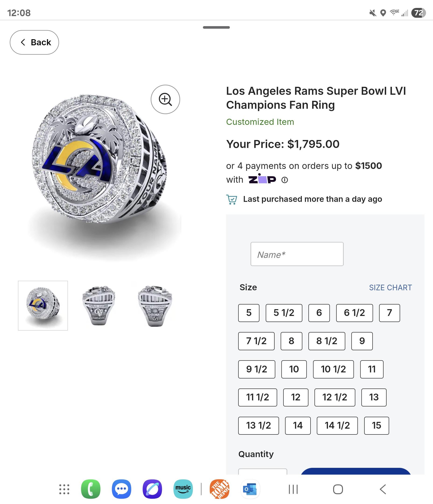The height and width of the screenshot is (504, 433).
Task: Select ring size 5 1/2
Action: point(284,313)
